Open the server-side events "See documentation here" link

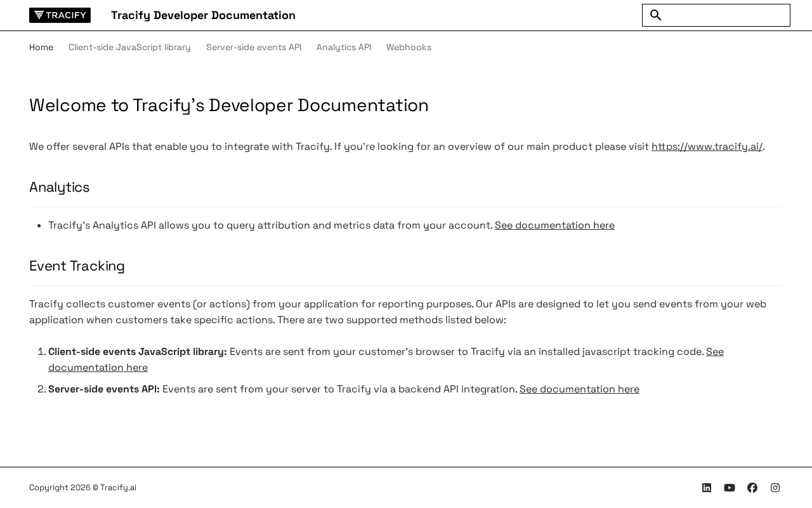pos(579,389)
